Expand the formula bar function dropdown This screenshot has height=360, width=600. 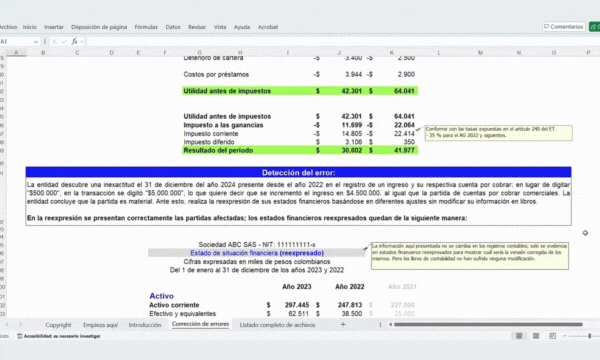pyautogui.click(x=82, y=41)
